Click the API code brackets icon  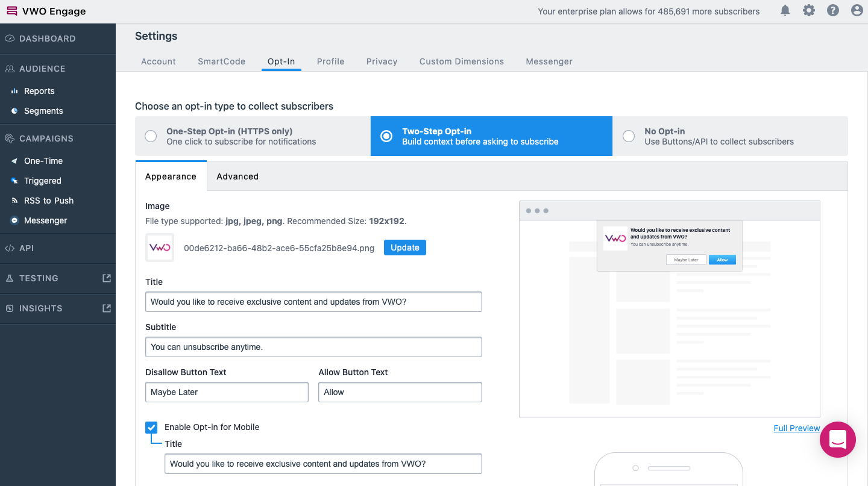[10, 248]
